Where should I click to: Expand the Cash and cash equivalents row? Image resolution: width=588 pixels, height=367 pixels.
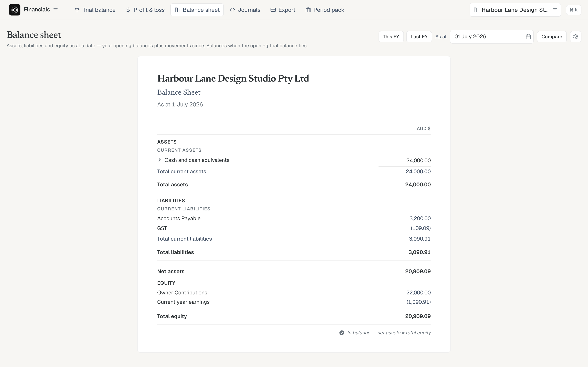tap(160, 160)
